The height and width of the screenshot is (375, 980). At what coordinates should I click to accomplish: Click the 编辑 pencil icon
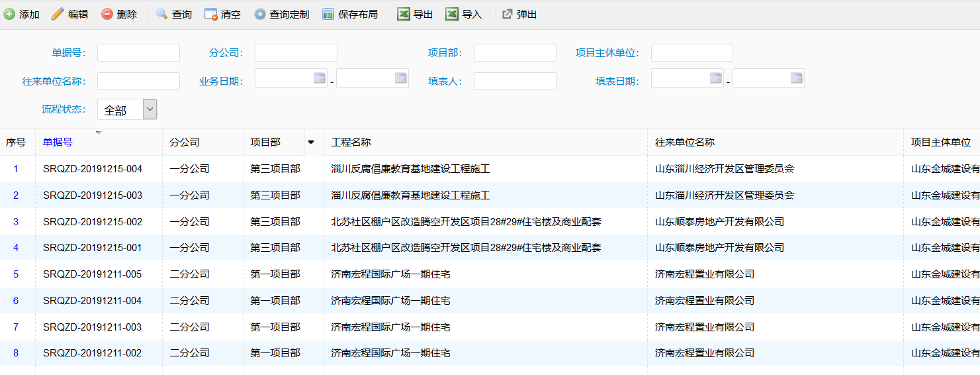tap(58, 14)
